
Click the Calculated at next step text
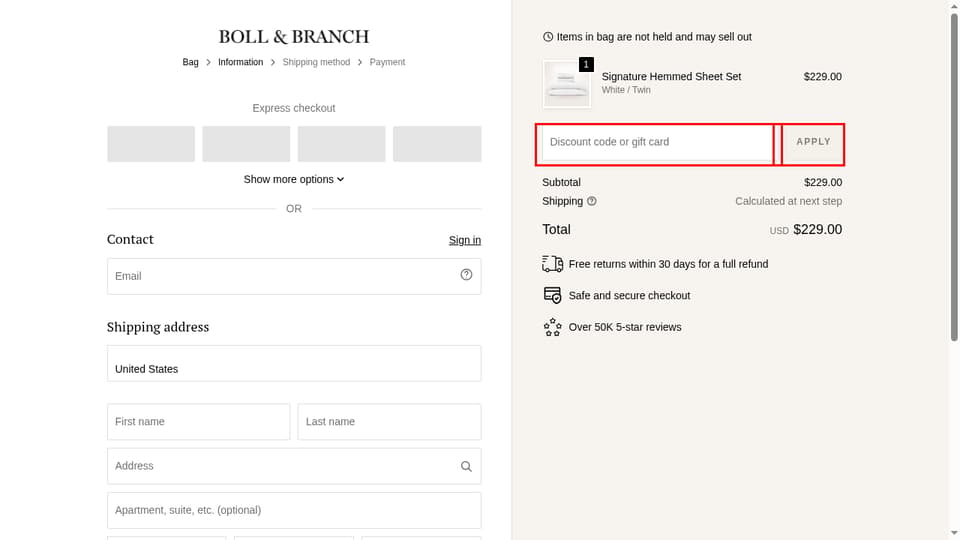pos(789,201)
